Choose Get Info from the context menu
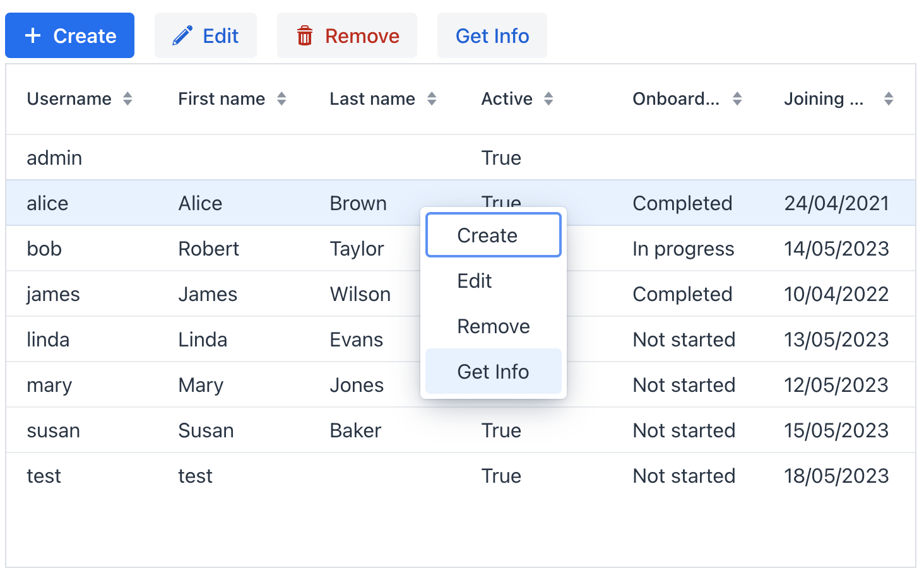This screenshot has height=573, width=924. pos(493,372)
